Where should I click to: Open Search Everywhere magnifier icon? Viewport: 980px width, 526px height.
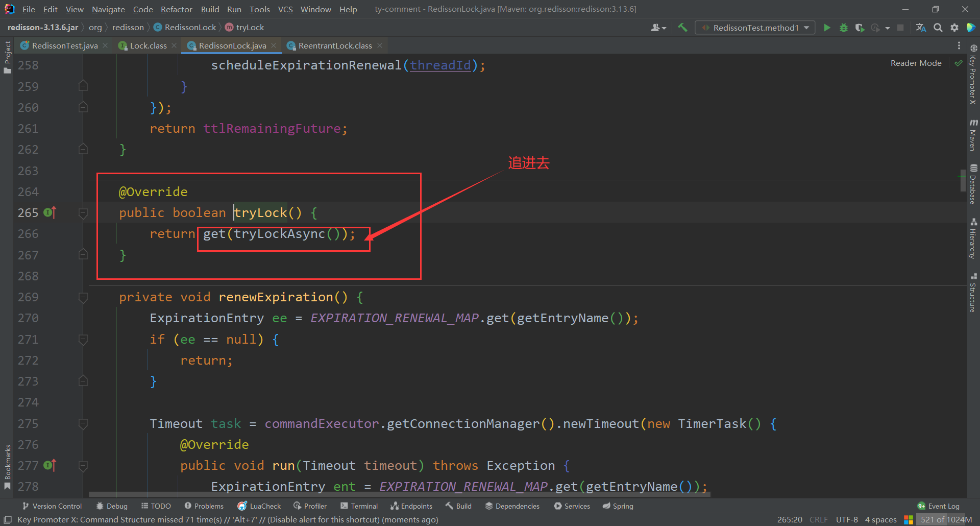938,28
